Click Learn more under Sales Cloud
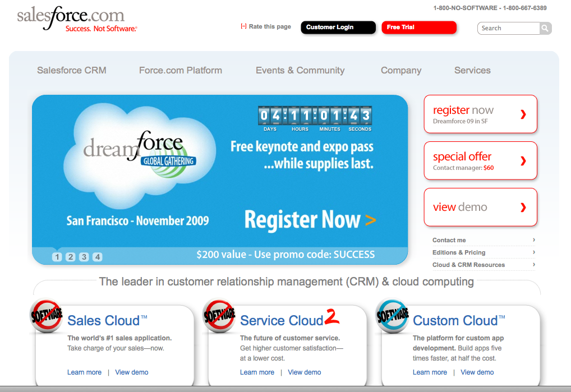Image resolution: width=571 pixels, height=392 pixels. [85, 372]
